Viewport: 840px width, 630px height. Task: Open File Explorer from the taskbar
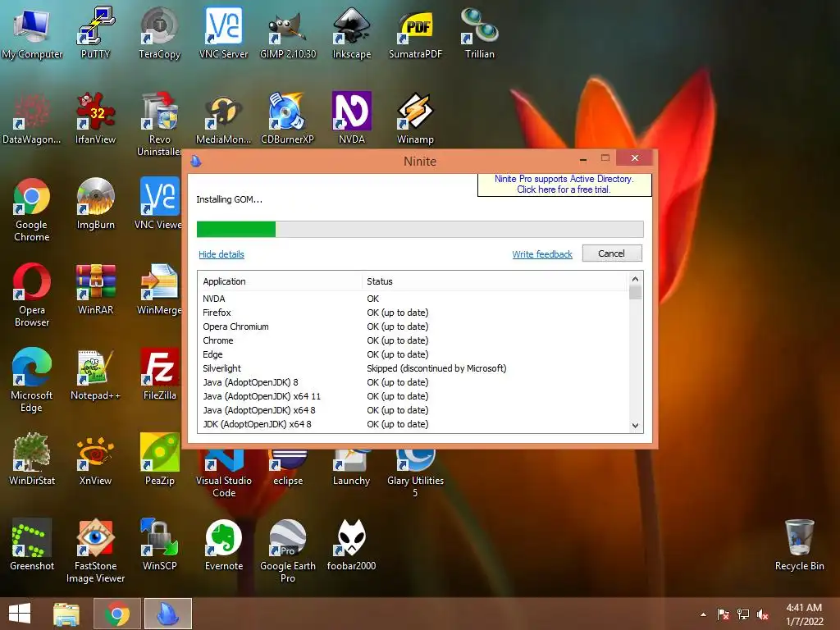(x=66, y=614)
